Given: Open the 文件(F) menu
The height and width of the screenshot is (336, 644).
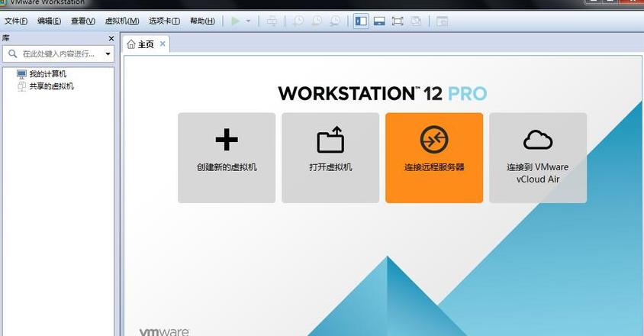Looking at the screenshot, I should click(15, 21).
